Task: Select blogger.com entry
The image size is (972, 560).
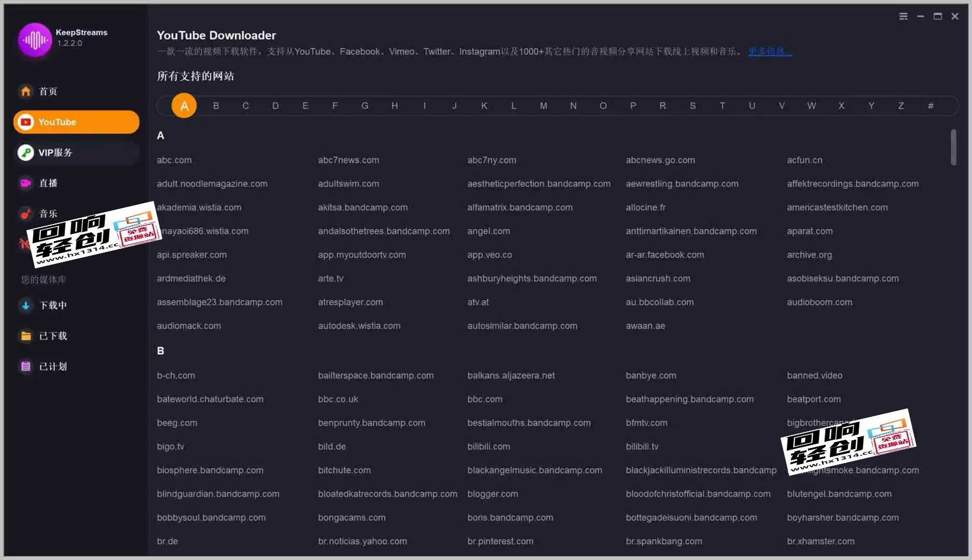Action: click(493, 494)
